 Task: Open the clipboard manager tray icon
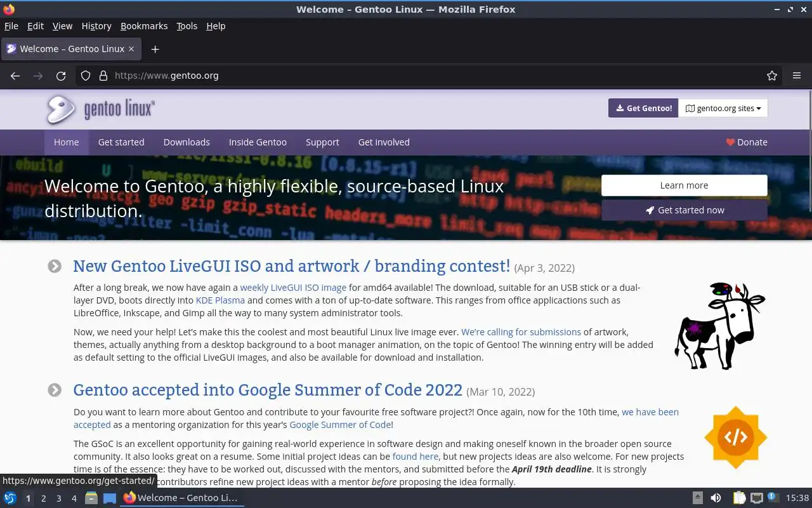(x=739, y=498)
